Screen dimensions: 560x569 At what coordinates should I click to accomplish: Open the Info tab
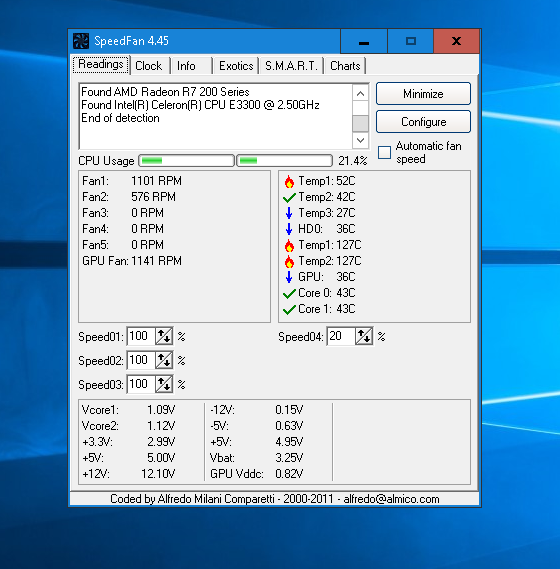(x=192, y=66)
